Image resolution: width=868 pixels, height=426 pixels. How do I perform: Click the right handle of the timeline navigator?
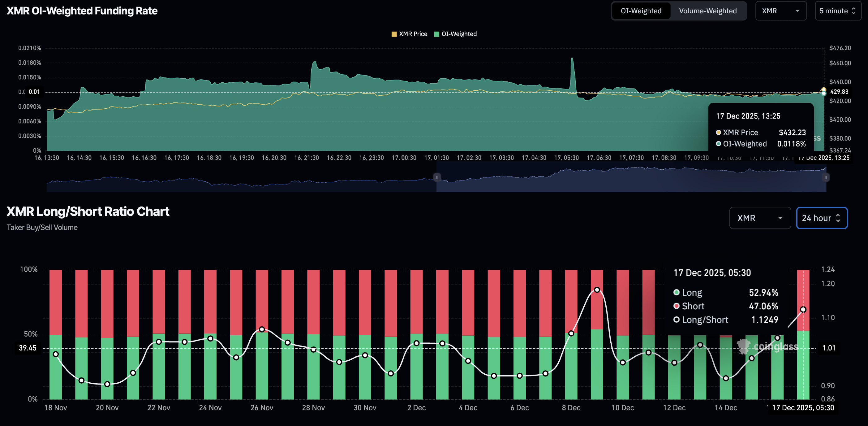coord(826,177)
